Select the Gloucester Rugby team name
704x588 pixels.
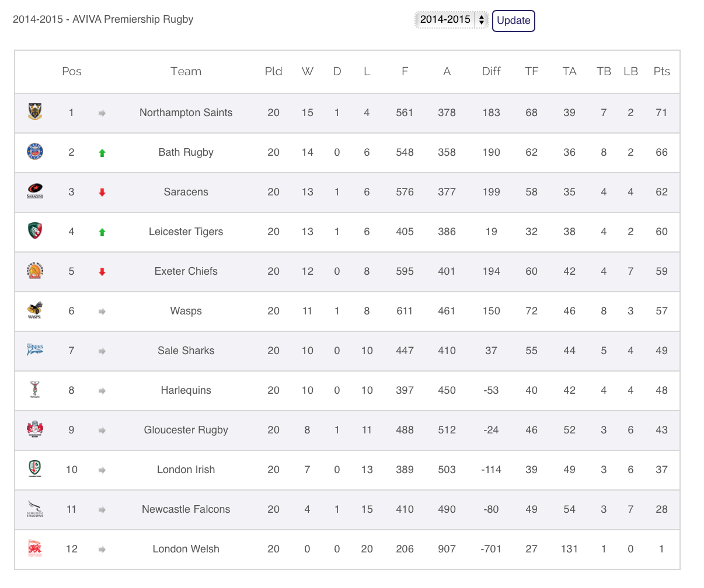point(186,430)
